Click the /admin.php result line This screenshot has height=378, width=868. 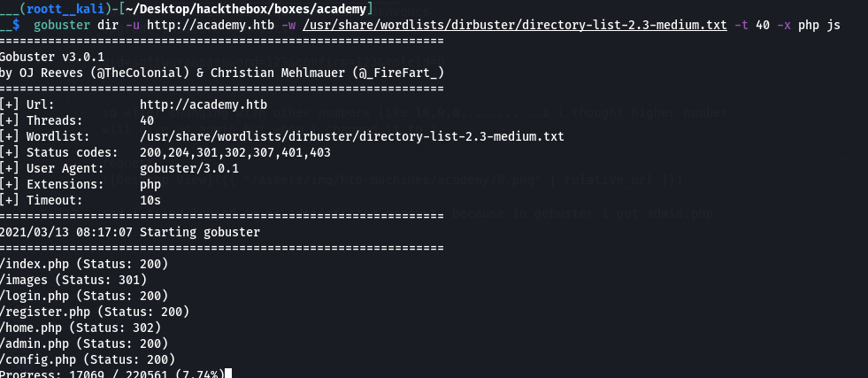click(x=84, y=343)
